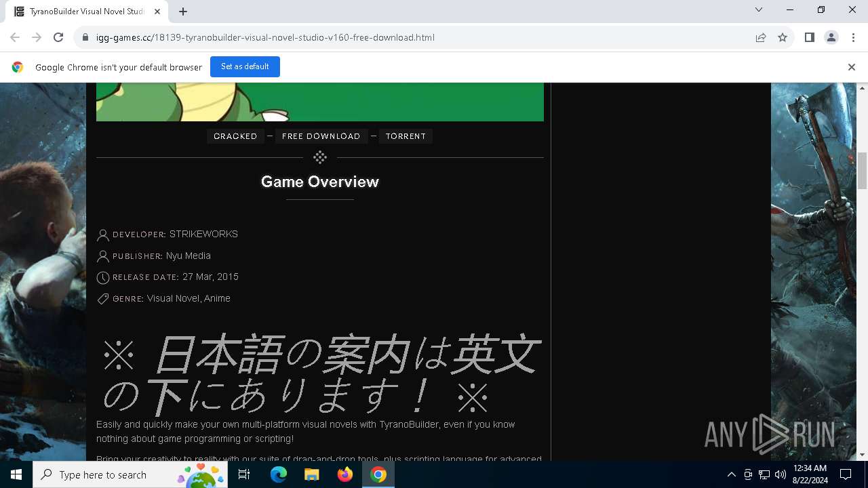
Task: Click the meet now tray icon
Action: point(748,474)
